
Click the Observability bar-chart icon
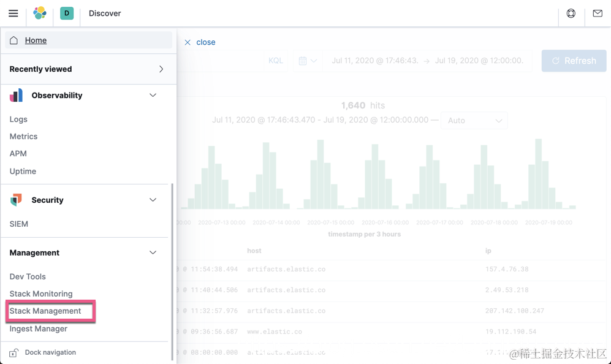tap(16, 96)
